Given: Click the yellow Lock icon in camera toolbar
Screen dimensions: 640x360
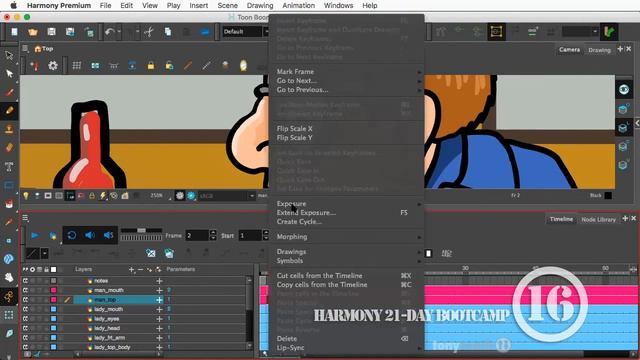Looking at the screenshot, I should (151, 66).
